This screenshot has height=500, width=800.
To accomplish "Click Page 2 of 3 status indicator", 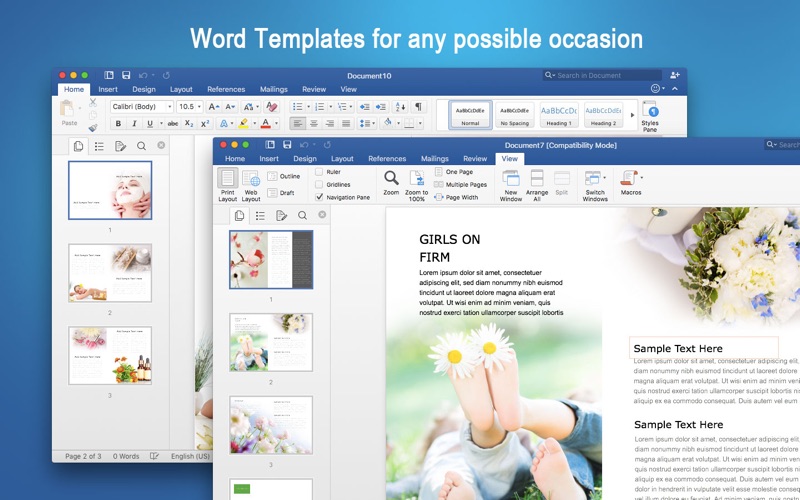I will coord(83,456).
